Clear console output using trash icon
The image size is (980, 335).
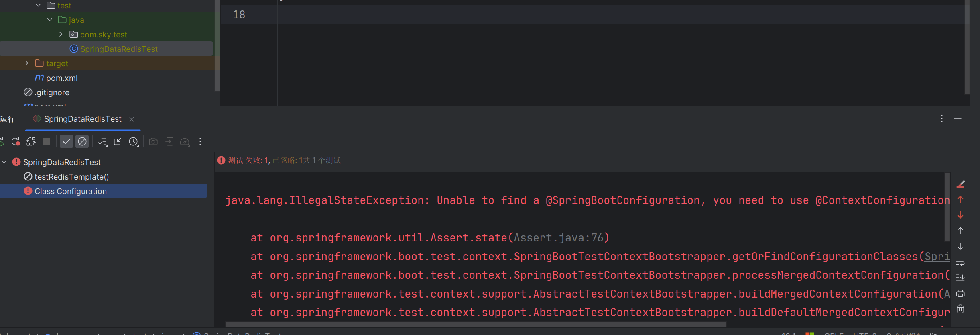[x=960, y=308]
